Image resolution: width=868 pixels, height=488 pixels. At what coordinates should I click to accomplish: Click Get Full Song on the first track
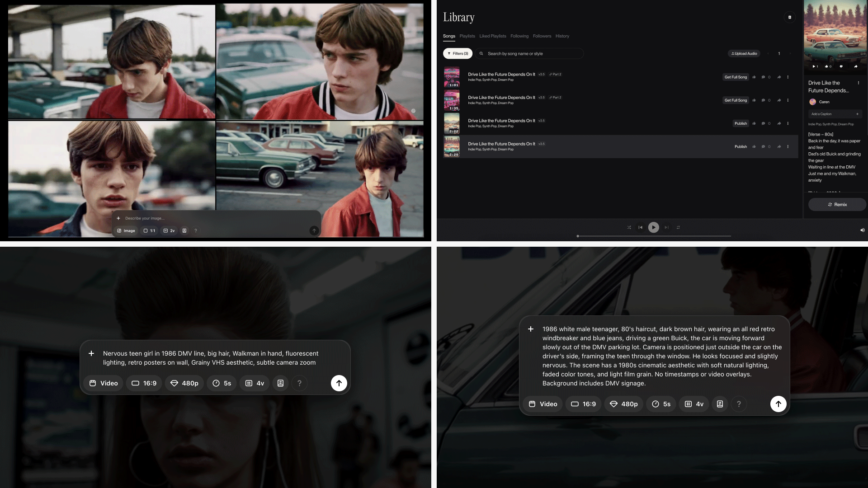tap(736, 77)
